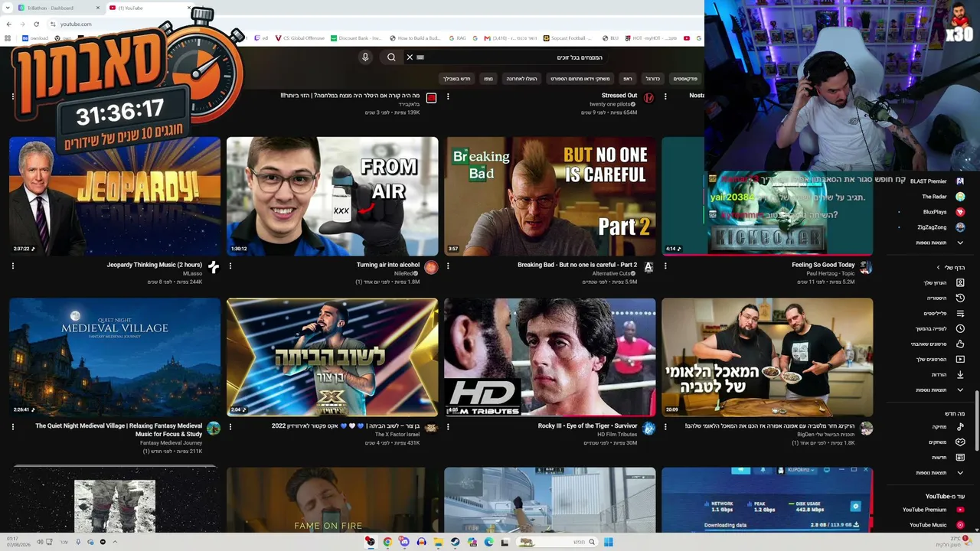Open the Jeopardy Thinking Music video thumbnail

pyautogui.click(x=115, y=197)
